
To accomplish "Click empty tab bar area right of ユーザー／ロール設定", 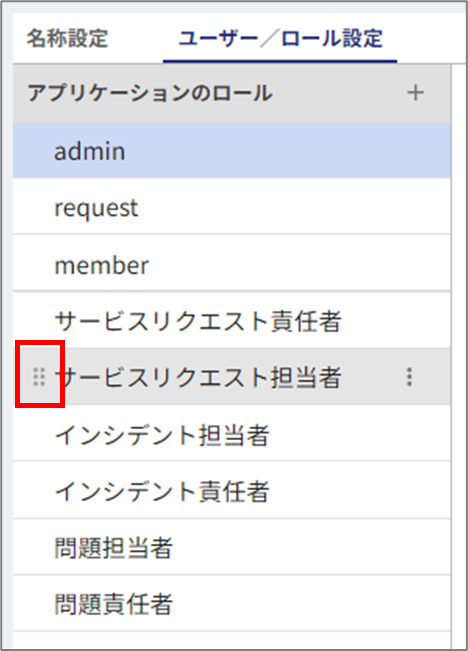I will [431, 39].
